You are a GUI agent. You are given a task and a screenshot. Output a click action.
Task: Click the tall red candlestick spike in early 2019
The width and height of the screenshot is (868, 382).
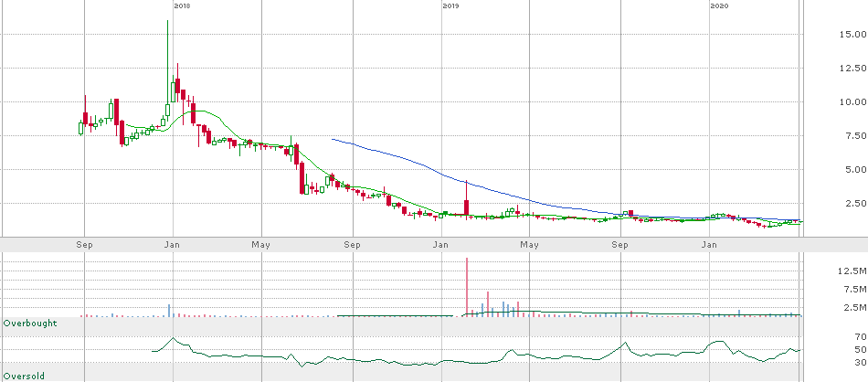pos(467,198)
